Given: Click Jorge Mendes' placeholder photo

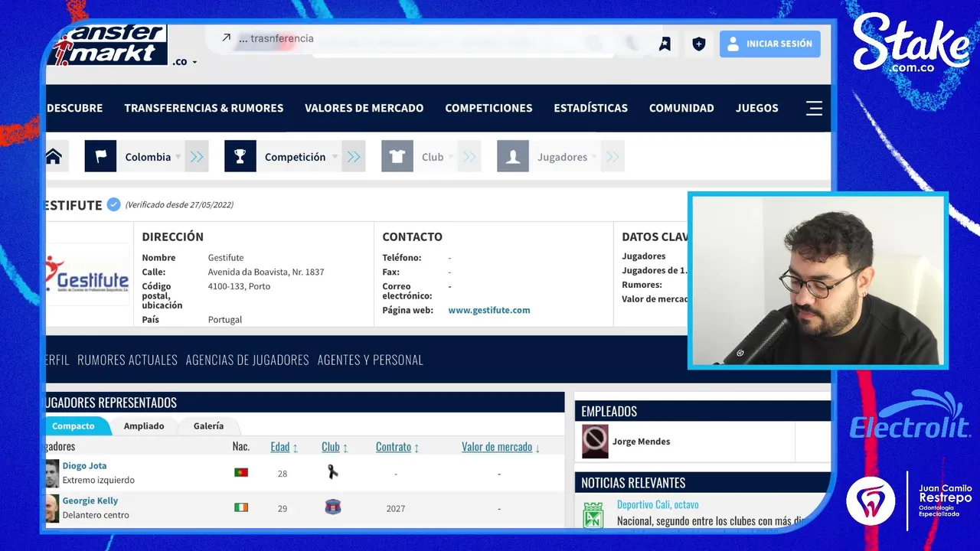Looking at the screenshot, I should [595, 442].
